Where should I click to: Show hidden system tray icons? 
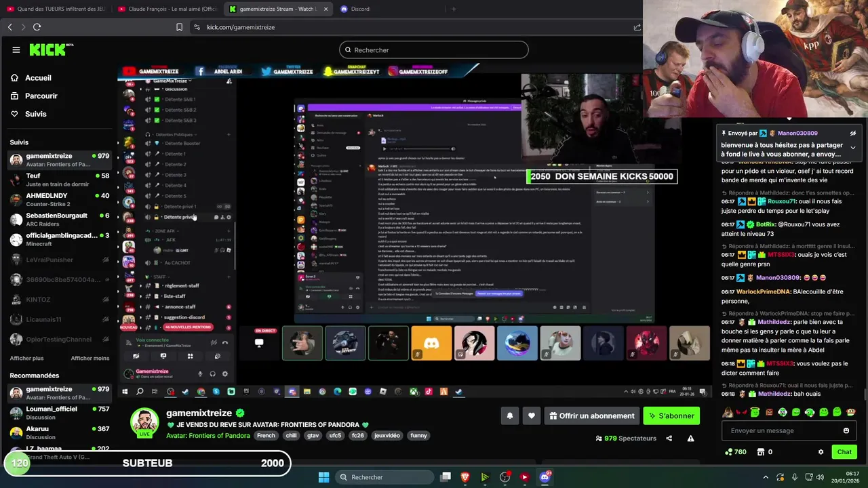pyautogui.click(x=766, y=477)
